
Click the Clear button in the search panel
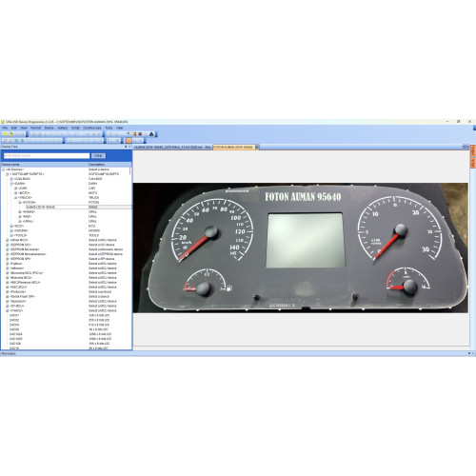click(x=98, y=155)
